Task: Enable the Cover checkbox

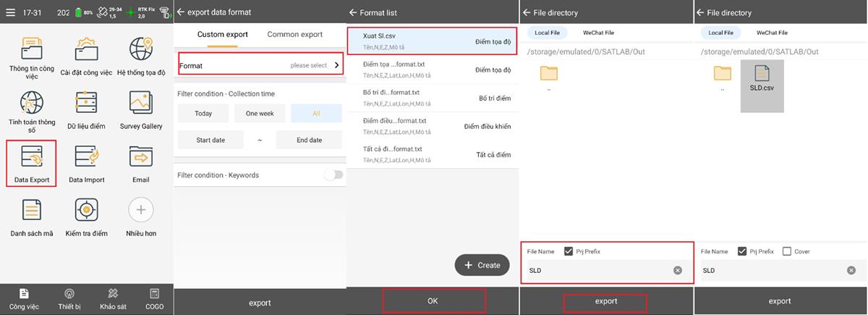Action: [787, 251]
